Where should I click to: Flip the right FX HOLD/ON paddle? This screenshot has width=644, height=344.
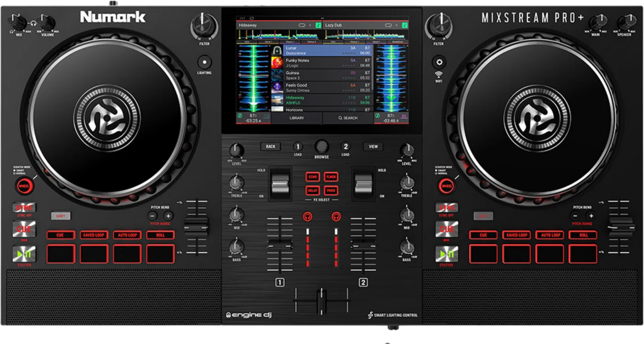click(x=363, y=184)
